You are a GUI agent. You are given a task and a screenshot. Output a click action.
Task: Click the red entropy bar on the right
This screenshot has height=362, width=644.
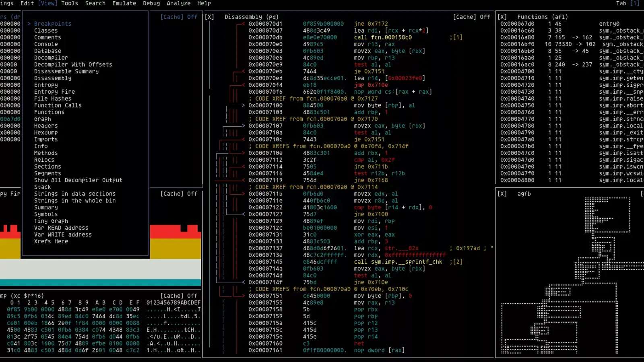point(175,232)
